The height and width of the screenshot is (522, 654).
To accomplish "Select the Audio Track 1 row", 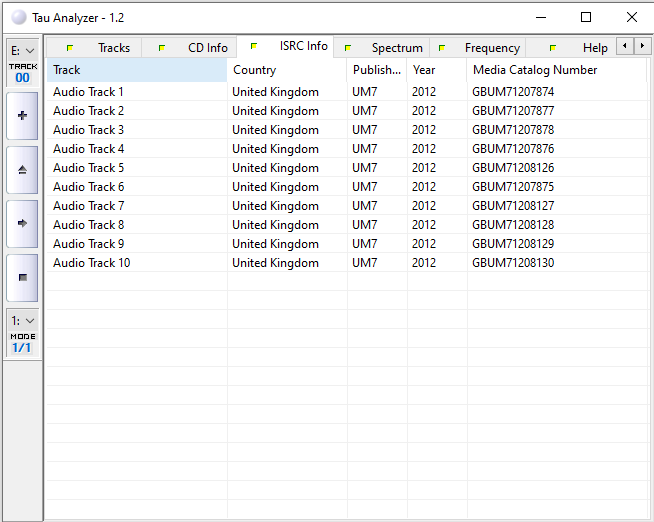I will point(347,92).
